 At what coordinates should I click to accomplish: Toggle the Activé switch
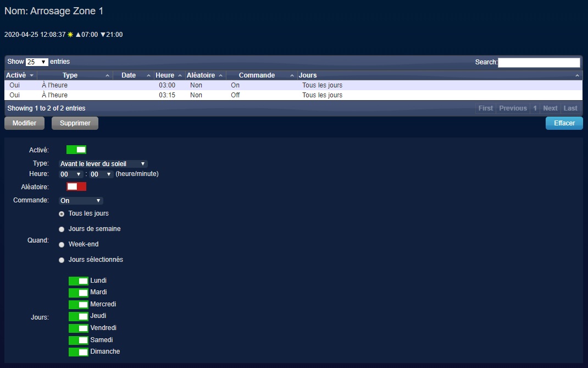(76, 150)
